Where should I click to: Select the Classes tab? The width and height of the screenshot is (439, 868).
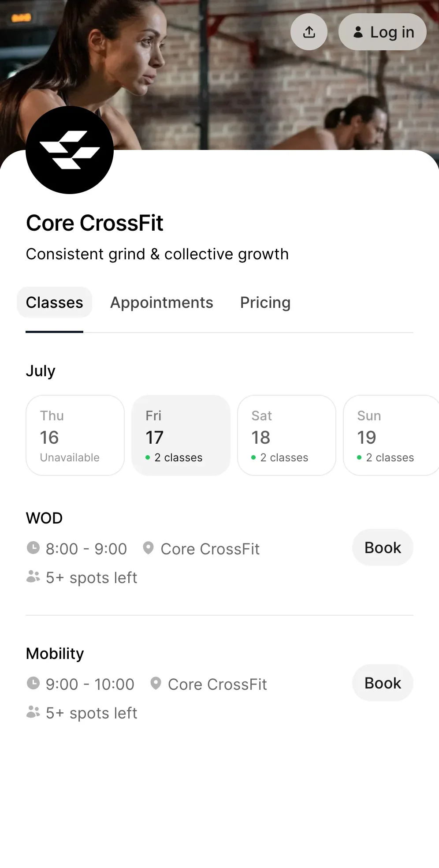coord(55,303)
